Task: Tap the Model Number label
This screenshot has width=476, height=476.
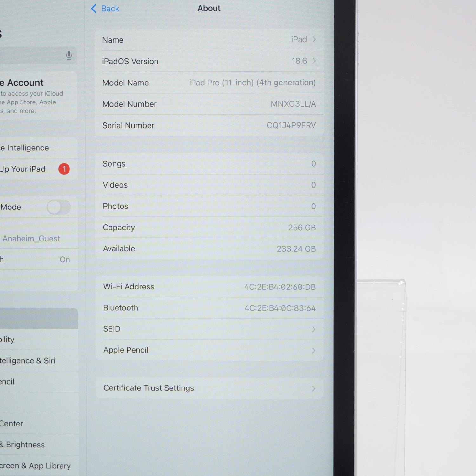Action: pyautogui.click(x=129, y=104)
